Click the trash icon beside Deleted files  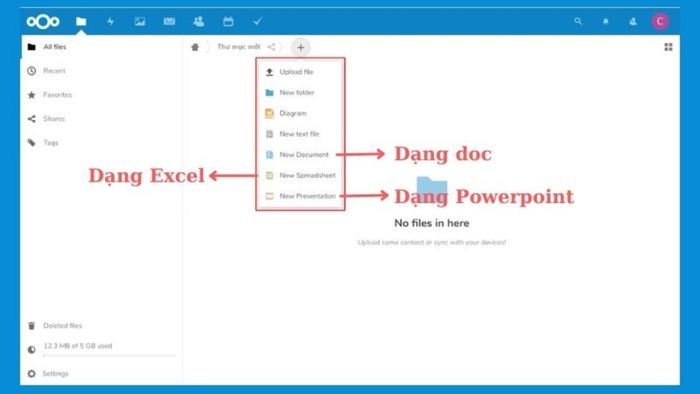point(32,326)
